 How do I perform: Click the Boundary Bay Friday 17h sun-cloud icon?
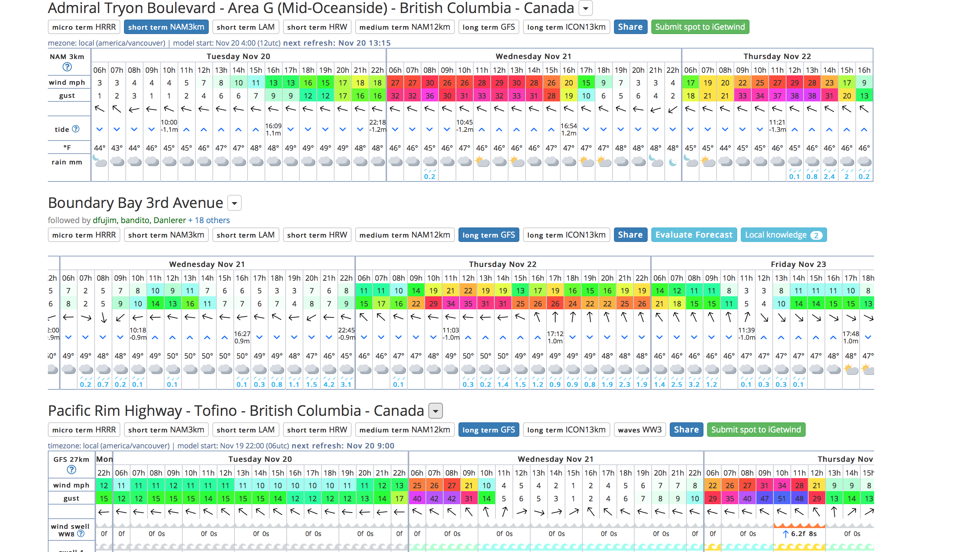pos(851,369)
